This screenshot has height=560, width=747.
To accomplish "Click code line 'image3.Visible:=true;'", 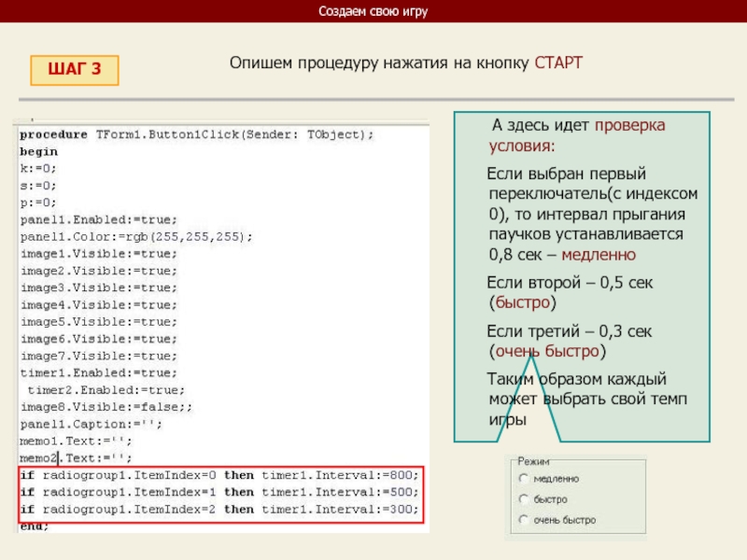I will pyautogui.click(x=99, y=288).
